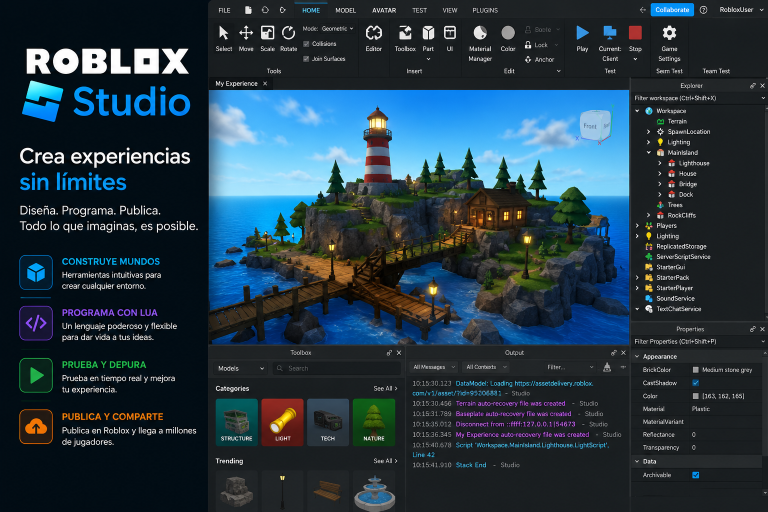The image size is (768, 512).
Task: Open the FILE menu
Action: click(x=224, y=10)
